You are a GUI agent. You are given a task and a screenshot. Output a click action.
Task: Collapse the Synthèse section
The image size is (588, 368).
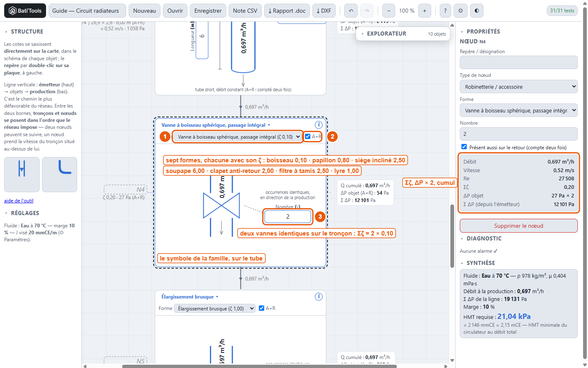(478, 263)
